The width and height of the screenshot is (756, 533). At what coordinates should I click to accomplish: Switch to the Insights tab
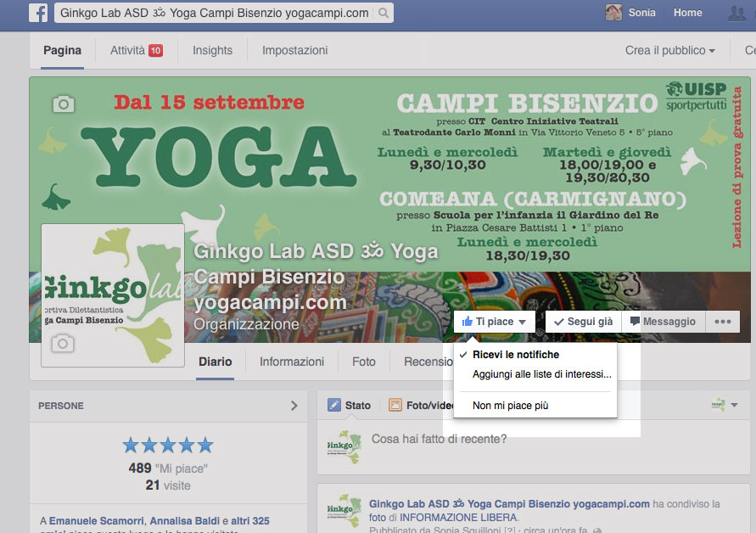(212, 50)
